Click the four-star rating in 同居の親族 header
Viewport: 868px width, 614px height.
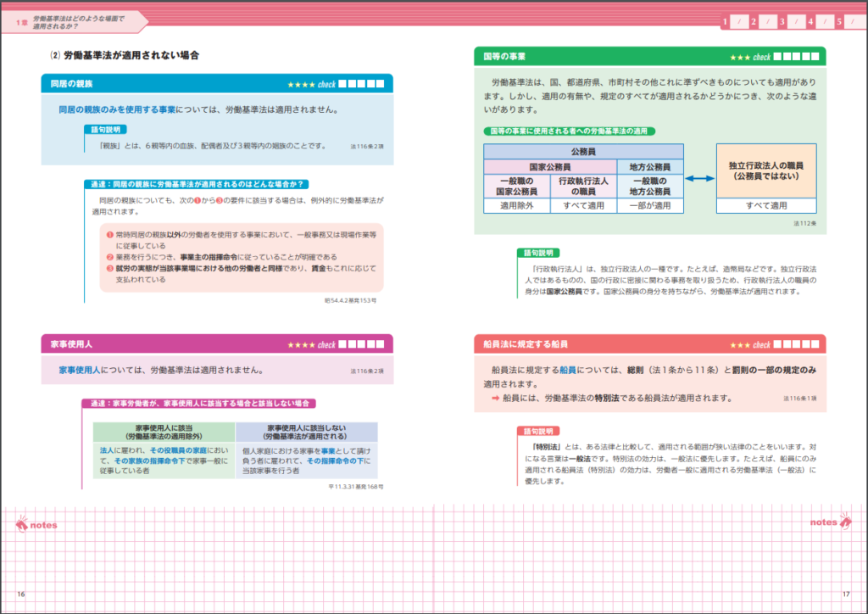(x=301, y=85)
